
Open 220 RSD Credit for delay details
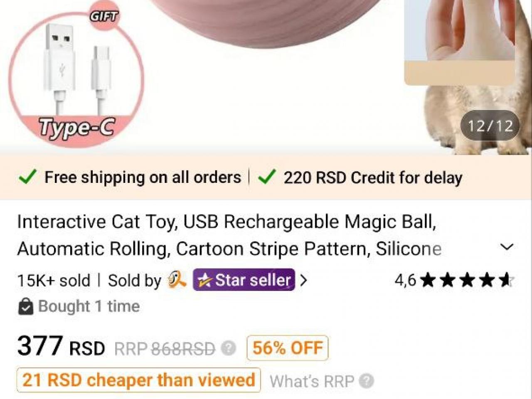[373, 177]
